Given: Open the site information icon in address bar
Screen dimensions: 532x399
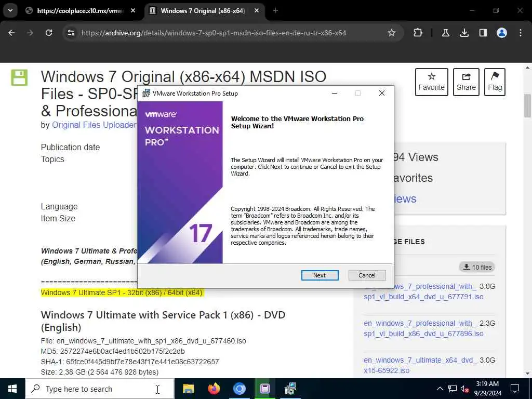Looking at the screenshot, I should [71, 33].
